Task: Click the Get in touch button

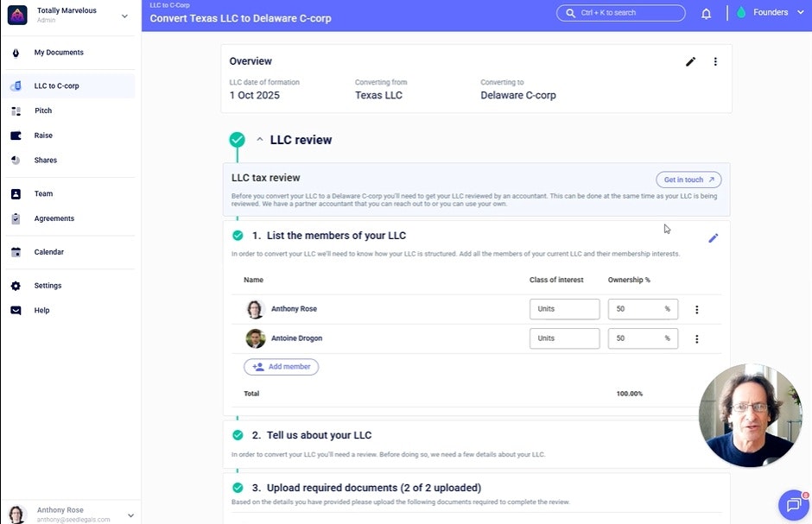Action: [x=688, y=180]
